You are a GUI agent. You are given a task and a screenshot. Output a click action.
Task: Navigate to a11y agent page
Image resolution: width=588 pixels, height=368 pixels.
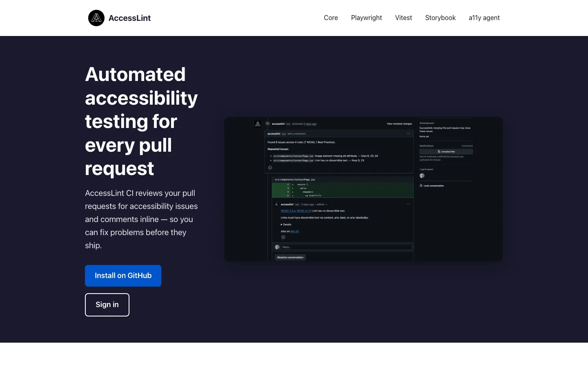(484, 18)
